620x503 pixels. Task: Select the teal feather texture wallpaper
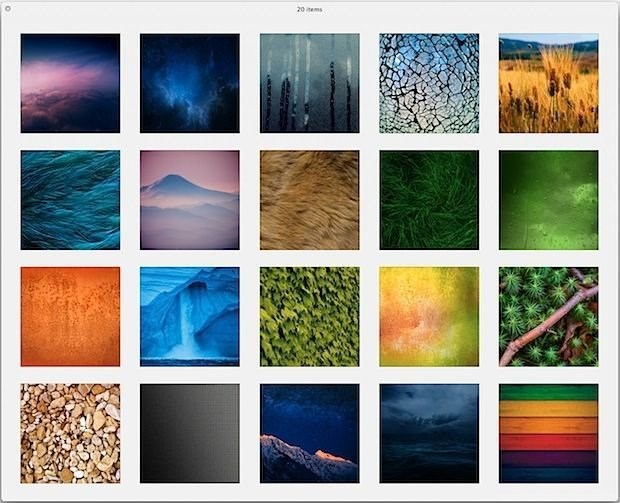tap(70, 200)
